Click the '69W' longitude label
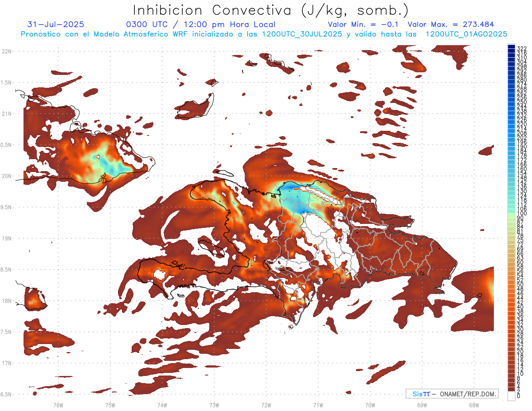Image resolution: width=532 pixels, height=411 pixels. pyautogui.click(x=422, y=405)
